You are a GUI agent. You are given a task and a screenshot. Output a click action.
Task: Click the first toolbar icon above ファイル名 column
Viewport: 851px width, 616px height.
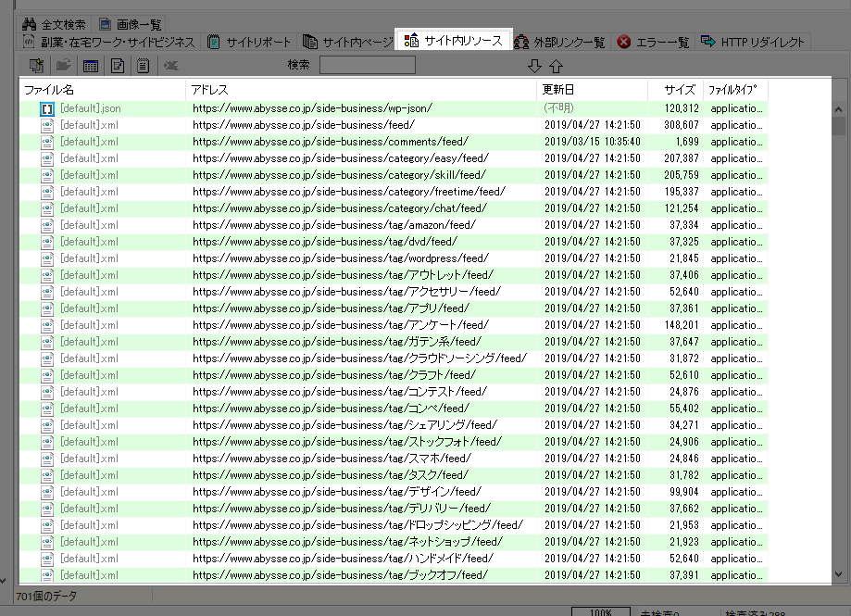click(x=37, y=66)
